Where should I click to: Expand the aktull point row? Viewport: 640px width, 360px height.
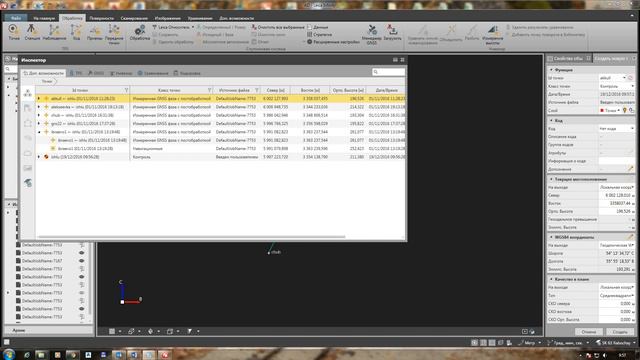pyautogui.click(x=39, y=98)
